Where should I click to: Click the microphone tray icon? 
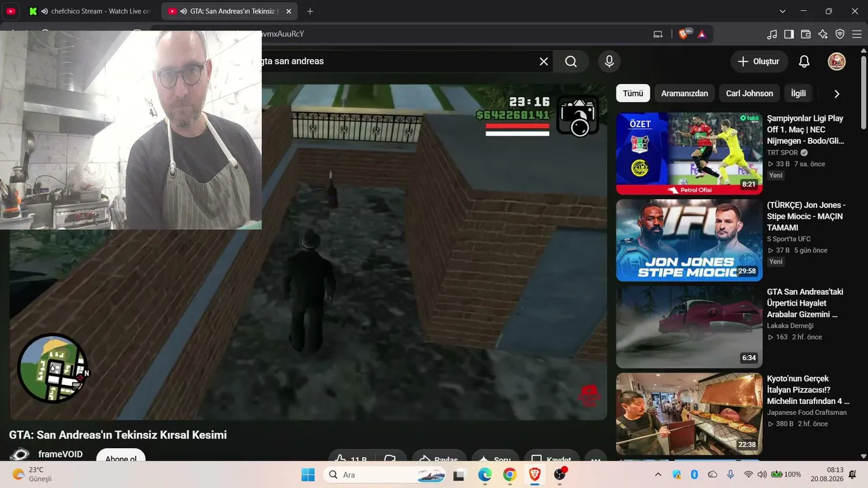(730, 474)
